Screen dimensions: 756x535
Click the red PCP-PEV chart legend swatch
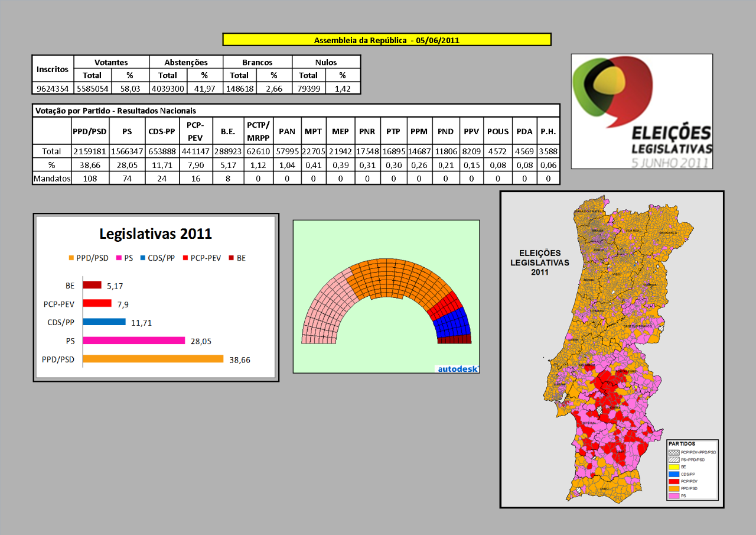185,258
